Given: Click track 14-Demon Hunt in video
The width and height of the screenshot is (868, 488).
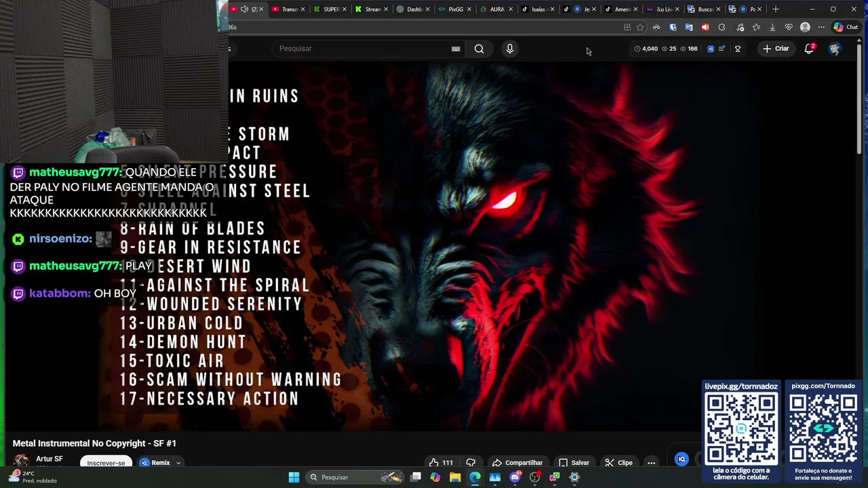Looking at the screenshot, I should pyautogui.click(x=183, y=342).
